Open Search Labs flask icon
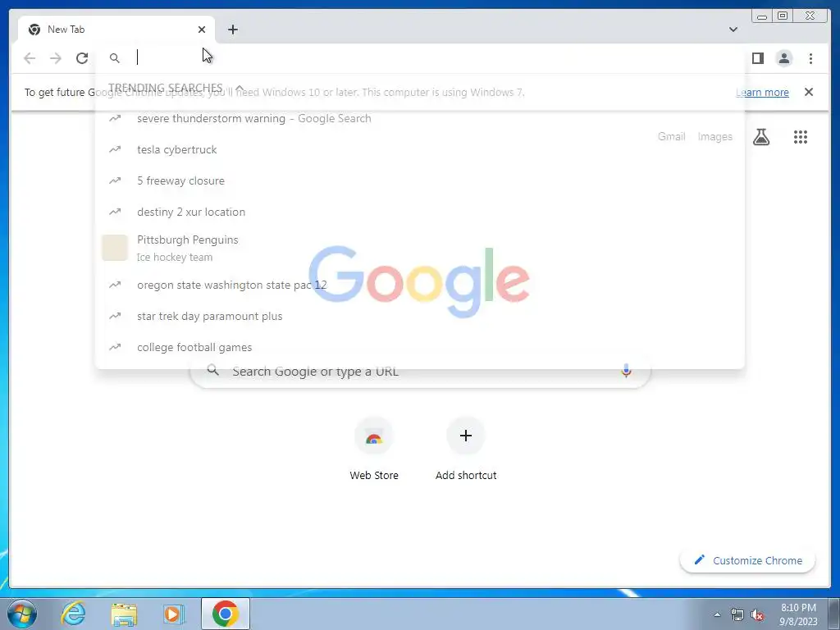Image resolution: width=840 pixels, height=630 pixels. tap(761, 137)
